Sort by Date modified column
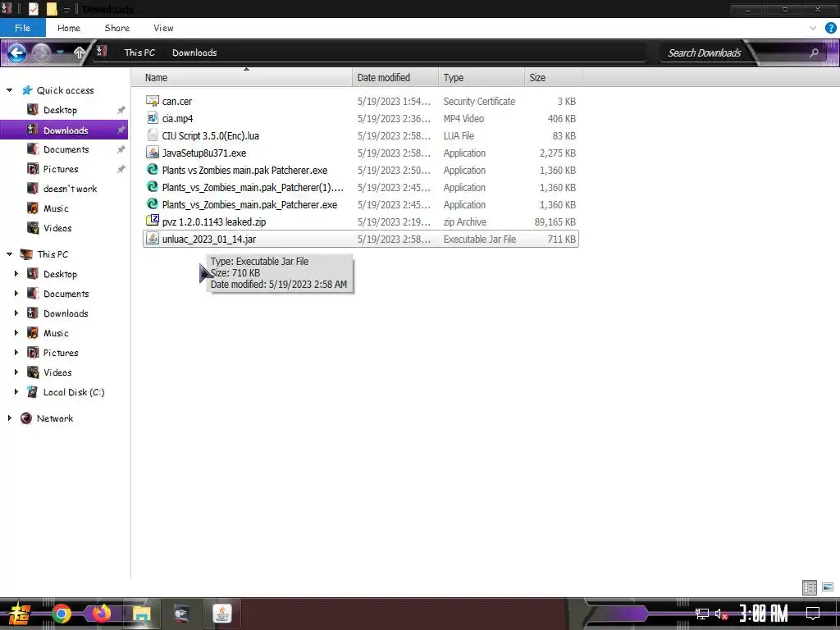Screen dimensions: 840x630 coord(395,78)
